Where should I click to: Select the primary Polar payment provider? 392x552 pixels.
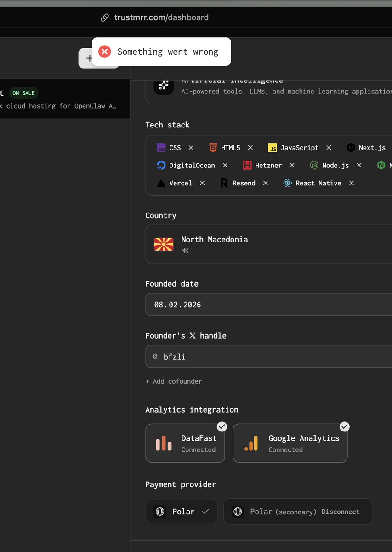tap(182, 512)
